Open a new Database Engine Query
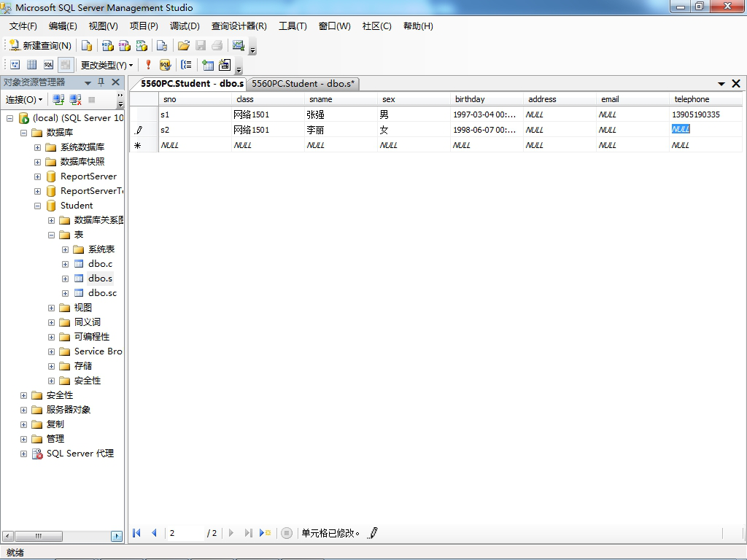747x560 pixels. 87,45
